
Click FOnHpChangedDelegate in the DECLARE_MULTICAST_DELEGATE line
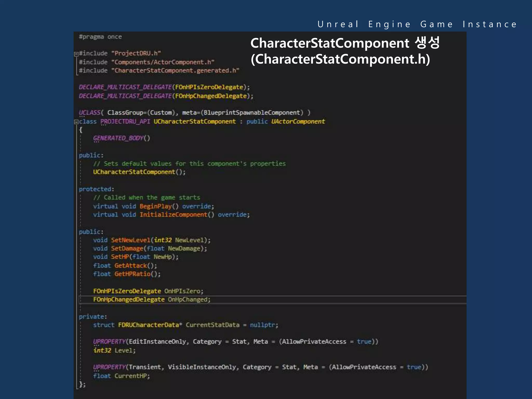point(211,96)
